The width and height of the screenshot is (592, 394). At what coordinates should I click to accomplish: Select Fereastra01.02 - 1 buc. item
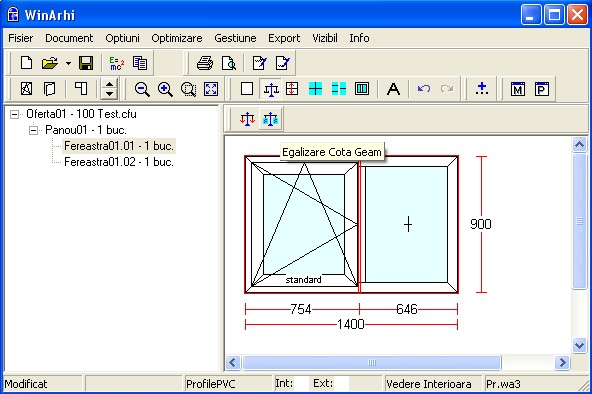(119, 162)
